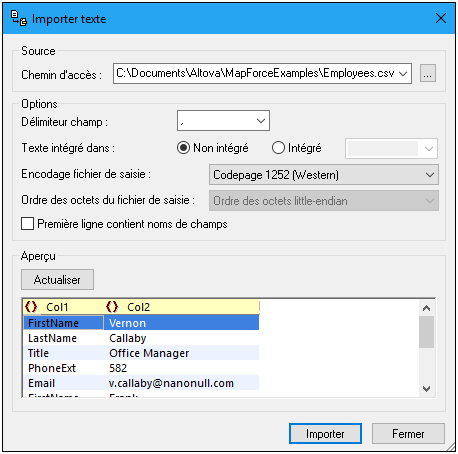
Task: Click the preview vertical scrollbar thumb
Action: coord(426,332)
